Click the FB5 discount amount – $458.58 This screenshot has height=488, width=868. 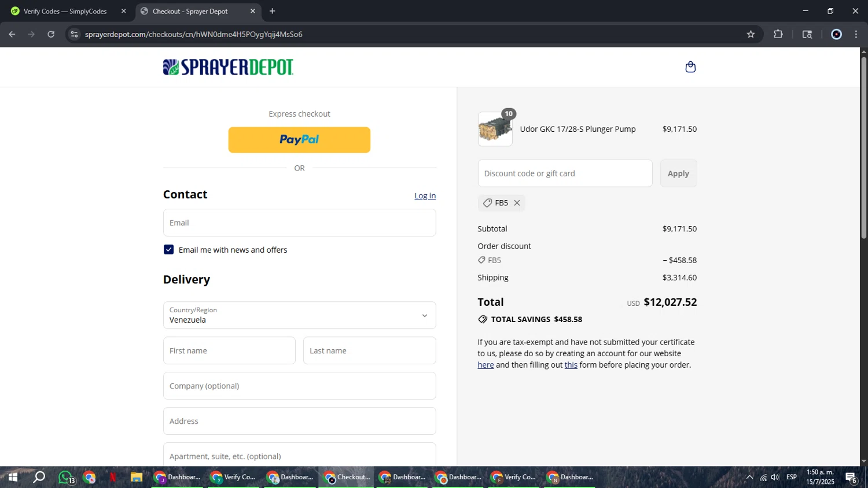[x=679, y=260]
